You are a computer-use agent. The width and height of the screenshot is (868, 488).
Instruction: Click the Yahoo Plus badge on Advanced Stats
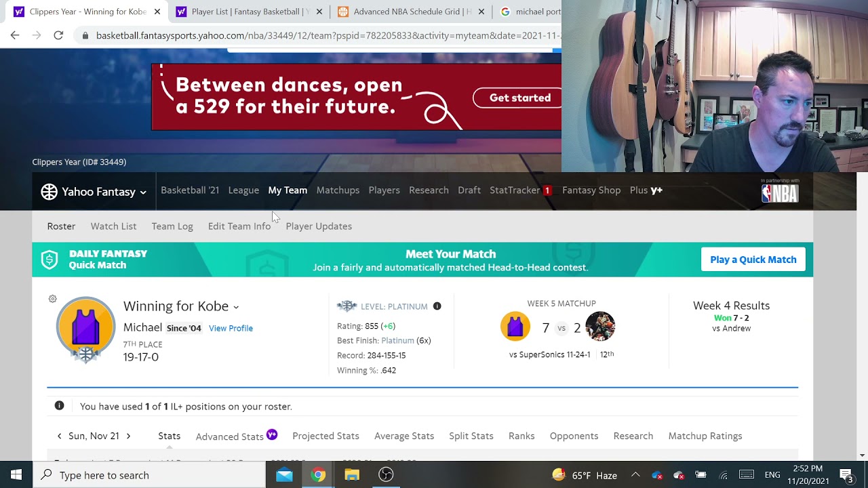[272, 434]
